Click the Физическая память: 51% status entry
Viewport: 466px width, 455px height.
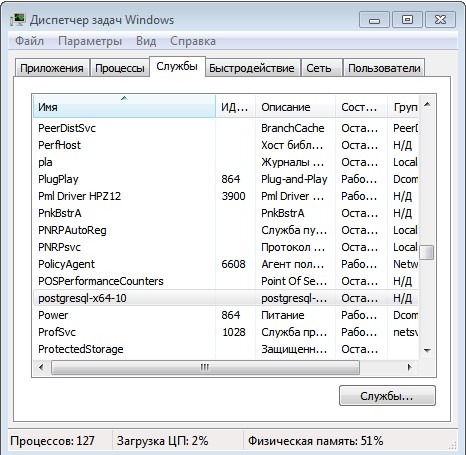coord(315,441)
